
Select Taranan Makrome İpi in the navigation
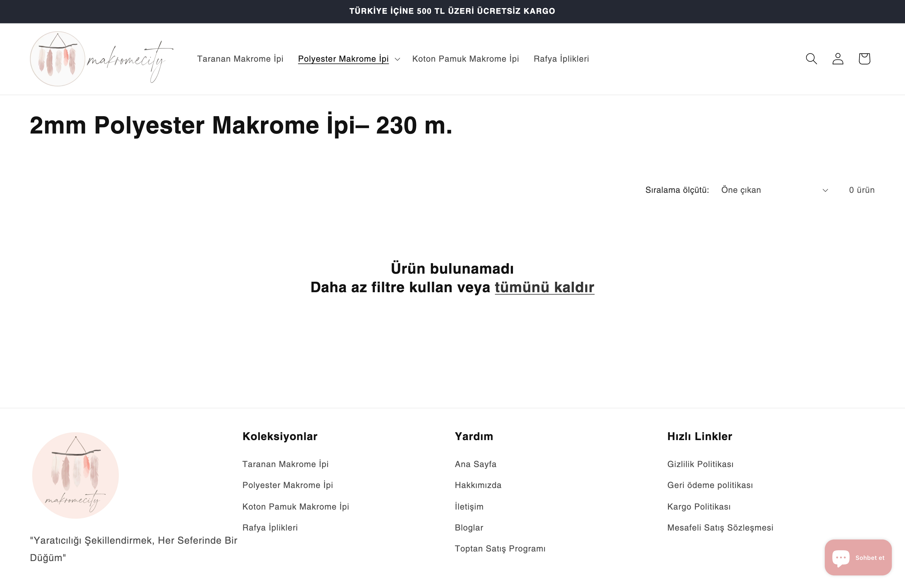tap(240, 59)
